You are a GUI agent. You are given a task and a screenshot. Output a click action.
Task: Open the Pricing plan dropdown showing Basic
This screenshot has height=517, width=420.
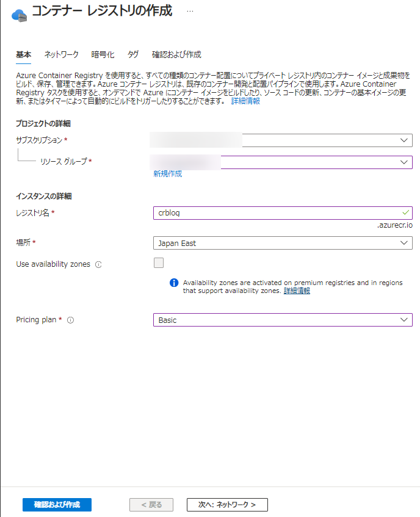point(283,320)
